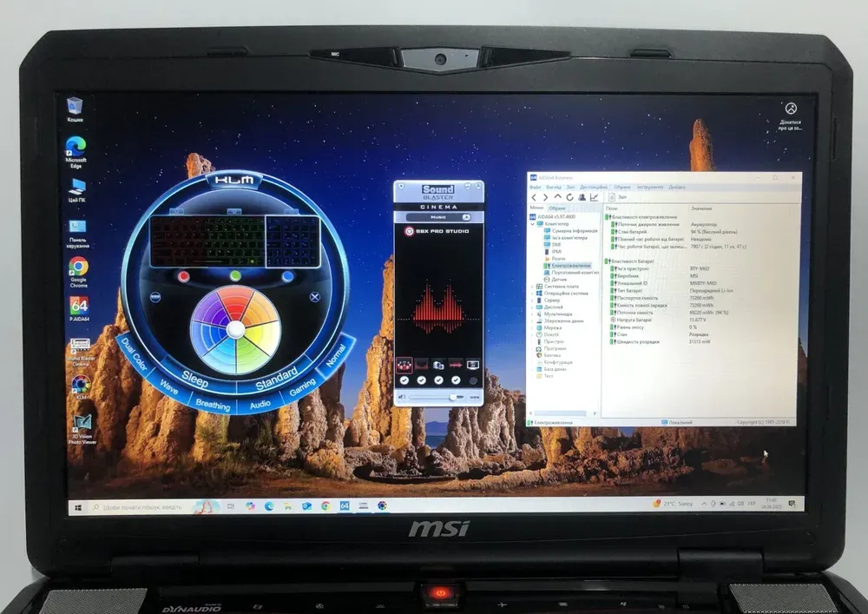868x614 pixels.
Task: Toggle the third checkmark under Sound Blaster effects
Action: coord(438,380)
